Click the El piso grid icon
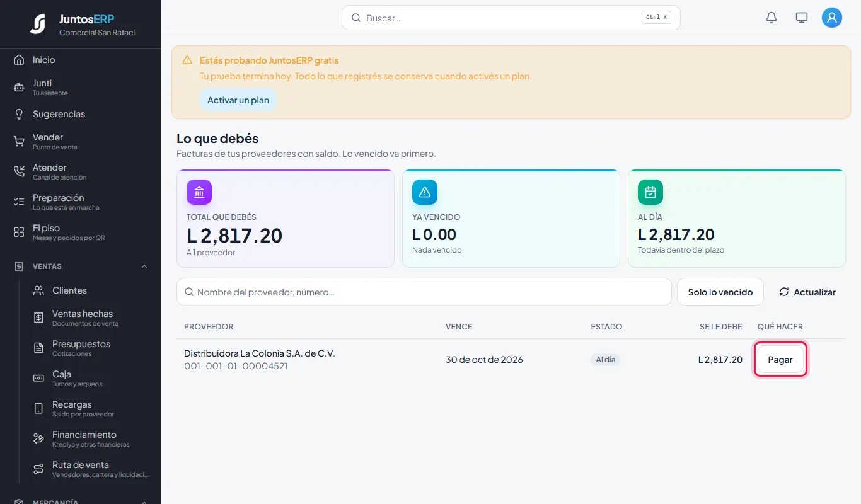The height and width of the screenshot is (504, 861). (x=19, y=232)
